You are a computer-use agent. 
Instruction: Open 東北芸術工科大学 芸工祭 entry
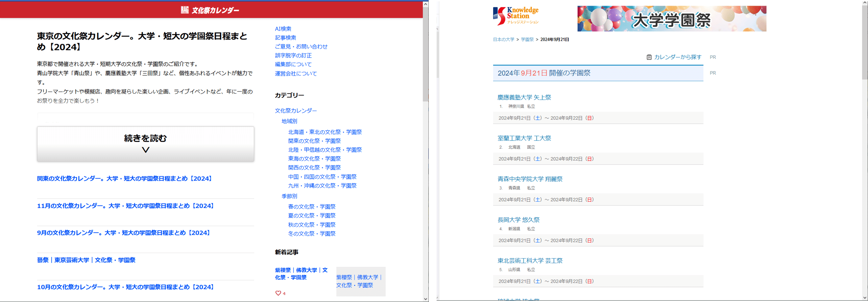pyautogui.click(x=530, y=261)
